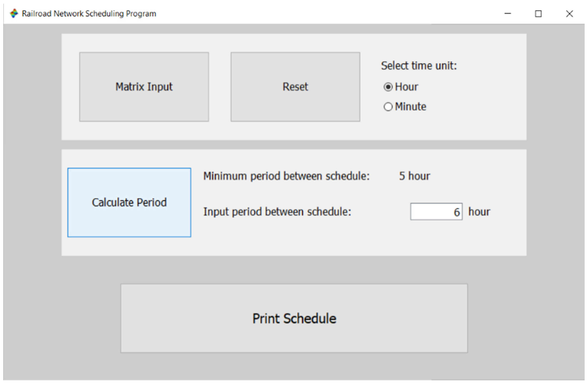Viewport: 588px width, 383px height.
Task: Click empty space between Matrix Input and Reset
Action: pyautogui.click(x=220, y=87)
